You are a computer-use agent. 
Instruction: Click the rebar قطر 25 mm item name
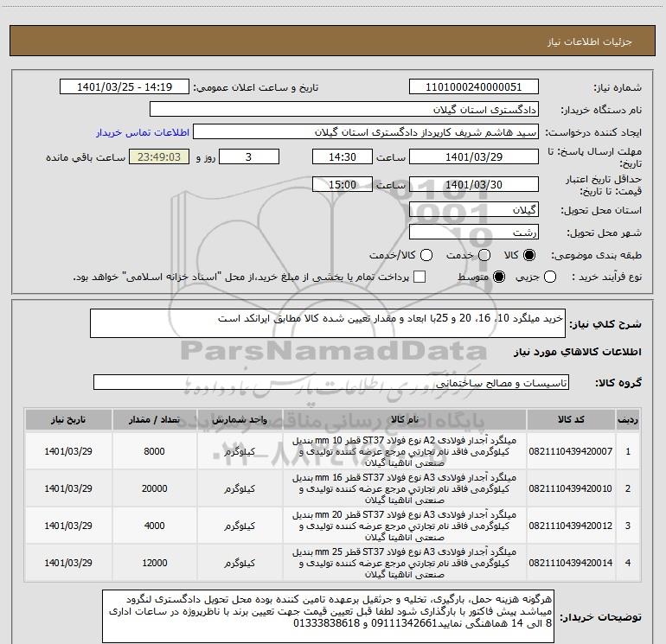(x=405, y=563)
